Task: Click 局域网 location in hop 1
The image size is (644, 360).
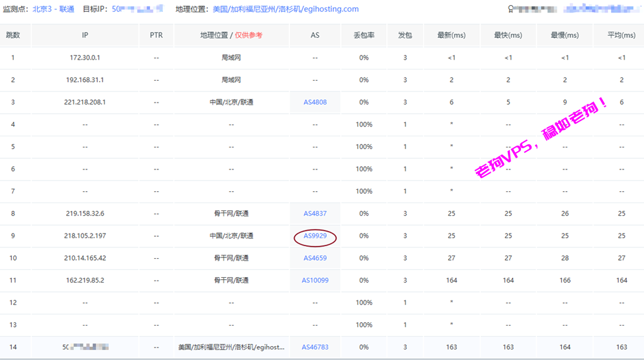Action: (231, 58)
